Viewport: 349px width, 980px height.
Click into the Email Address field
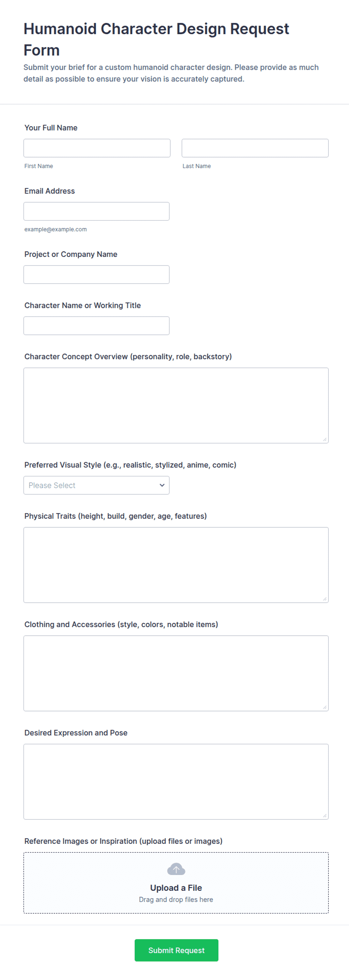pyautogui.click(x=96, y=211)
